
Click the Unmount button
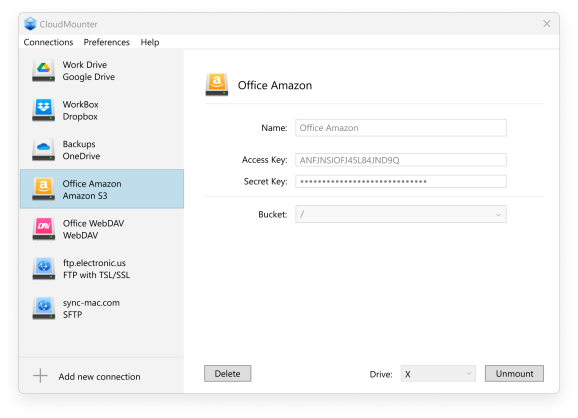click(x=514, y=373)
